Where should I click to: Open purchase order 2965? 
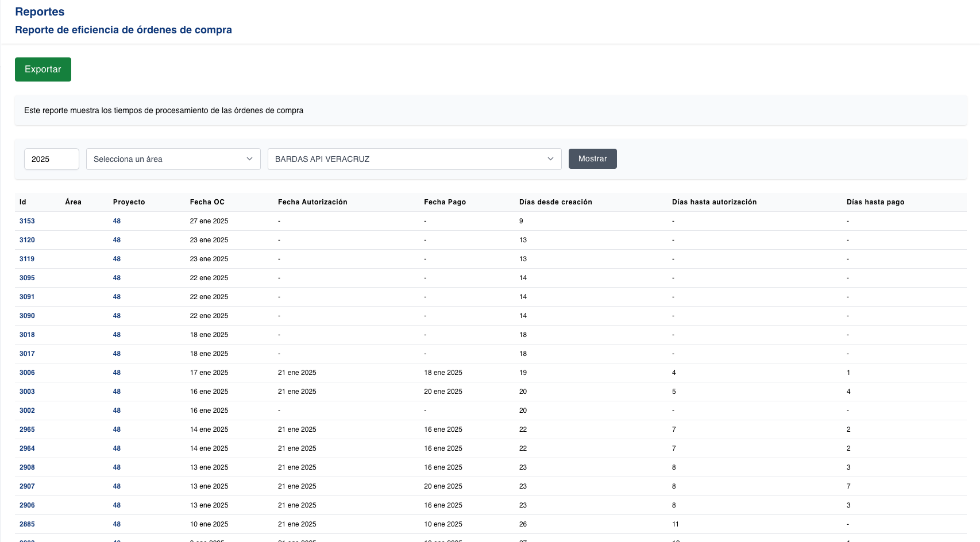(27, 429)
